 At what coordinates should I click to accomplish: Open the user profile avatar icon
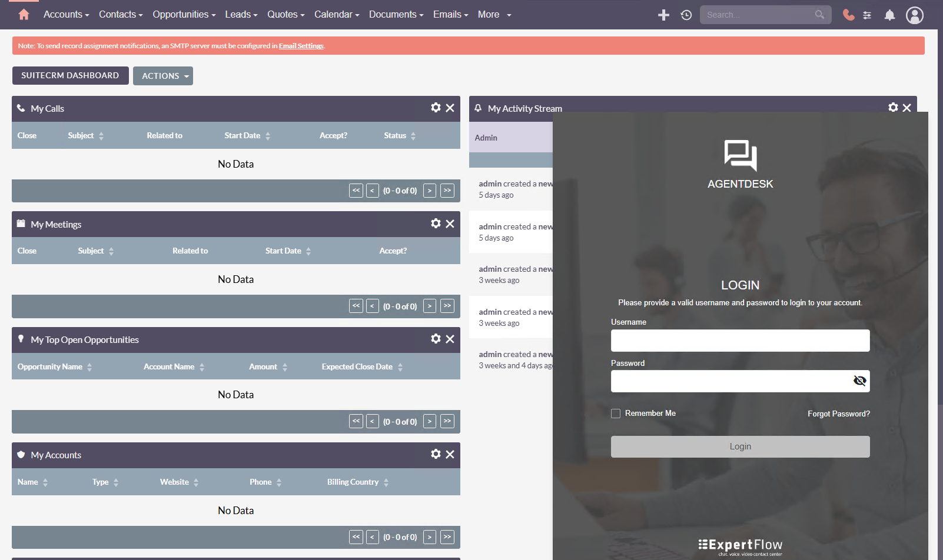(x=914, y=15)
